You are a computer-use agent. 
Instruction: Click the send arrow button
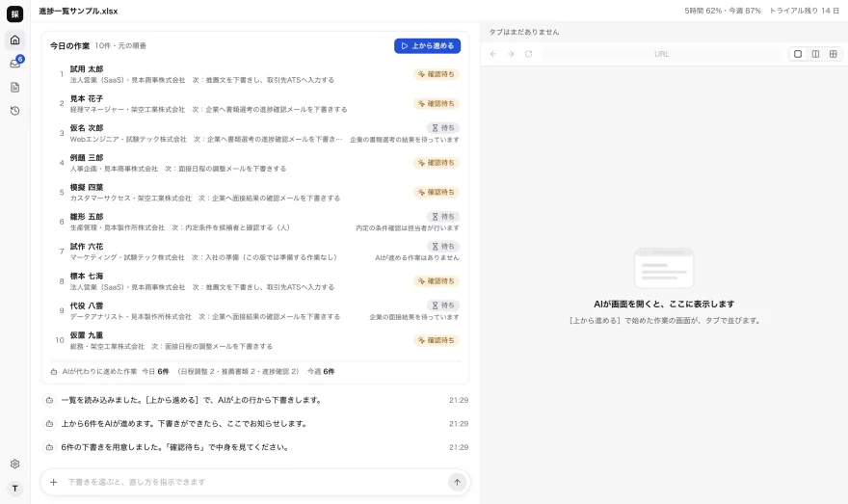click(x=457, y=482)
